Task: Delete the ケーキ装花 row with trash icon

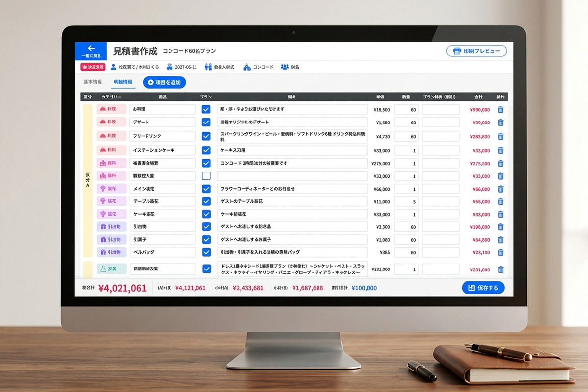Action: point(500,215)
